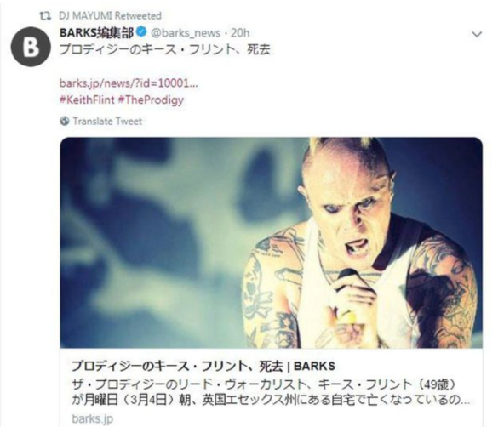Click the tweet text プロディジーのキース・フリント、死去
Image resolution: width=504 pixels, height=427 pixels.
coord(165,49)
